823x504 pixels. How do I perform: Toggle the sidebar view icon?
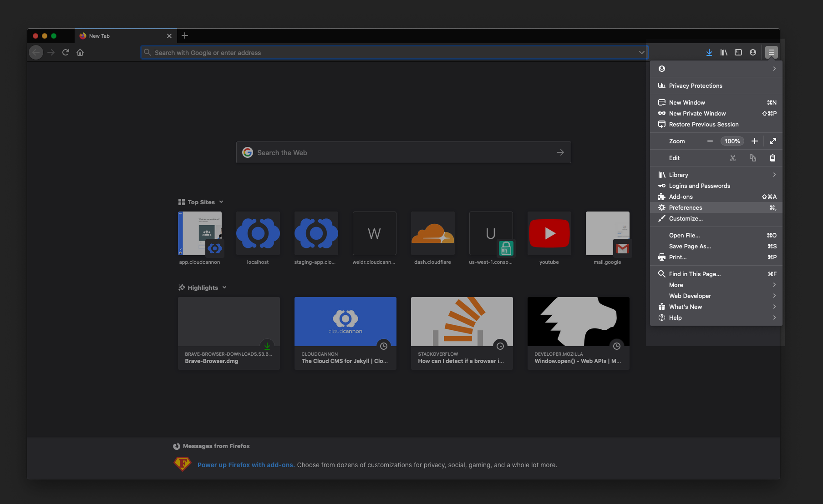738,52
